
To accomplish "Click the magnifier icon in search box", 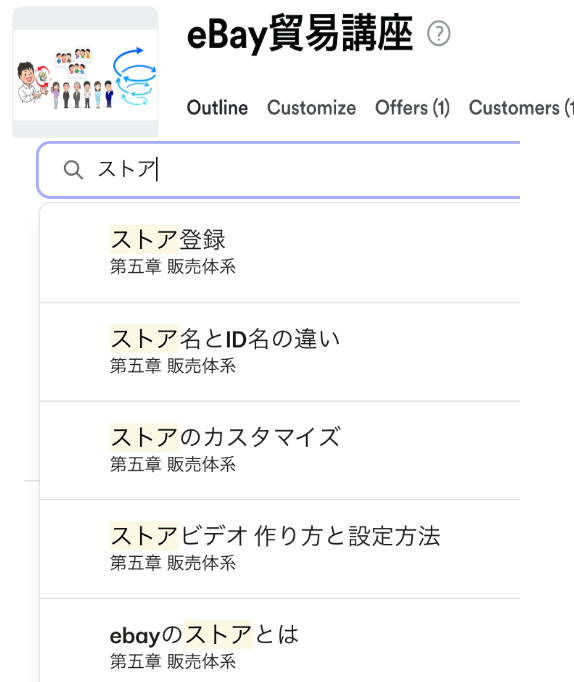I will click(x=73, y=170).
